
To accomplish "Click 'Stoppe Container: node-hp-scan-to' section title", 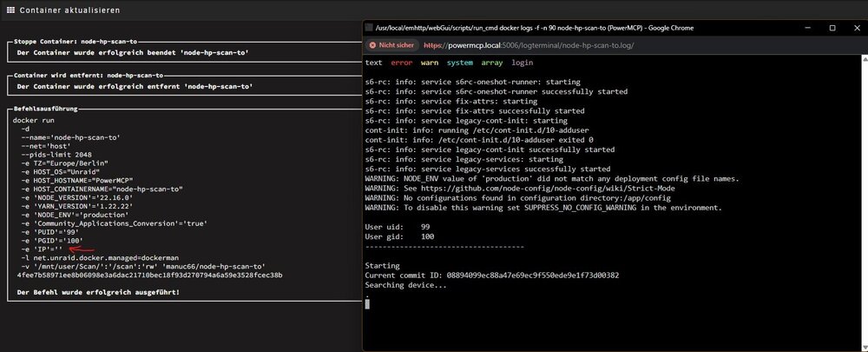I will tap(76, 42).
